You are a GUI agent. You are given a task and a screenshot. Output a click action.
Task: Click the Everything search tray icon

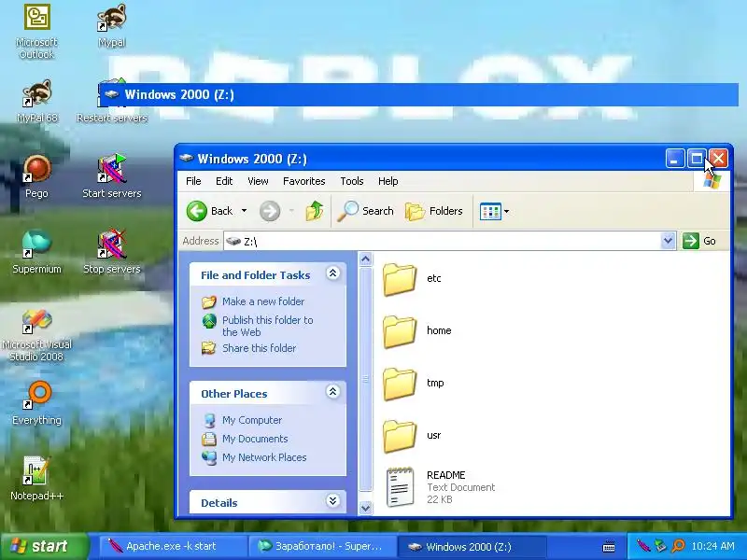coord(679,546)
